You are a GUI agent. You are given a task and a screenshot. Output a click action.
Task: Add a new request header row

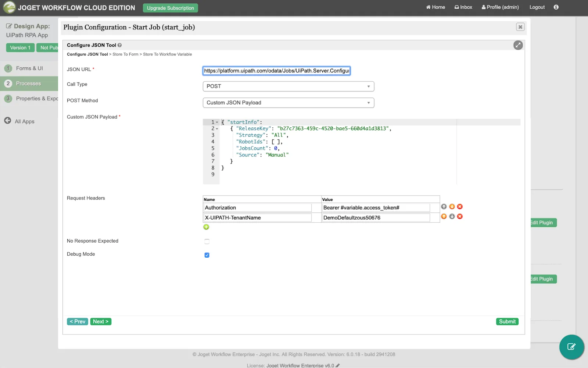coord(206,227)
